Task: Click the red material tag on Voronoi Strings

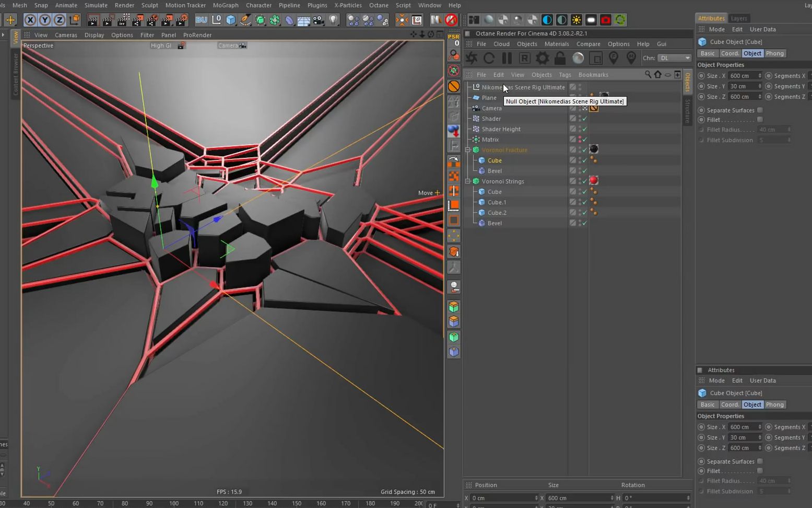Action: coord(594,181)
